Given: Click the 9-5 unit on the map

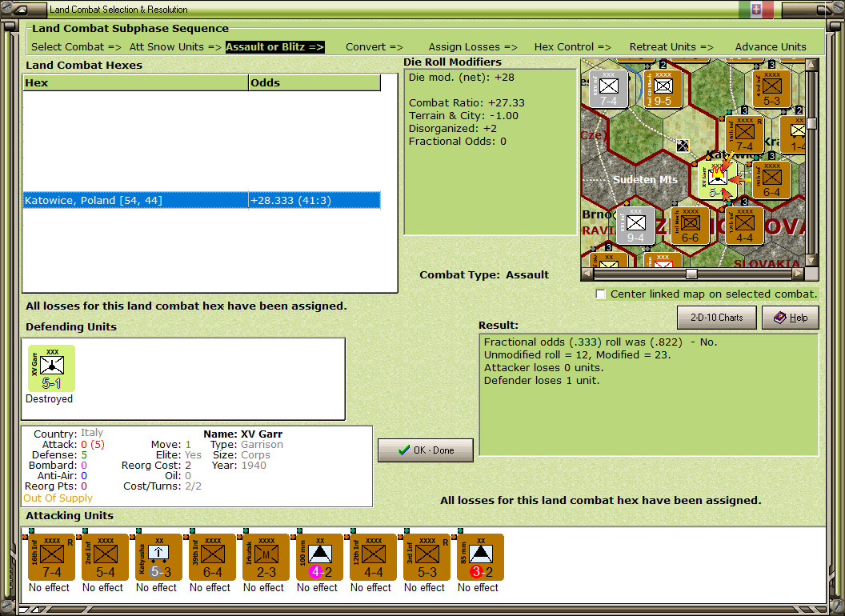Looking at the screenshot, I should pos(663,89).
